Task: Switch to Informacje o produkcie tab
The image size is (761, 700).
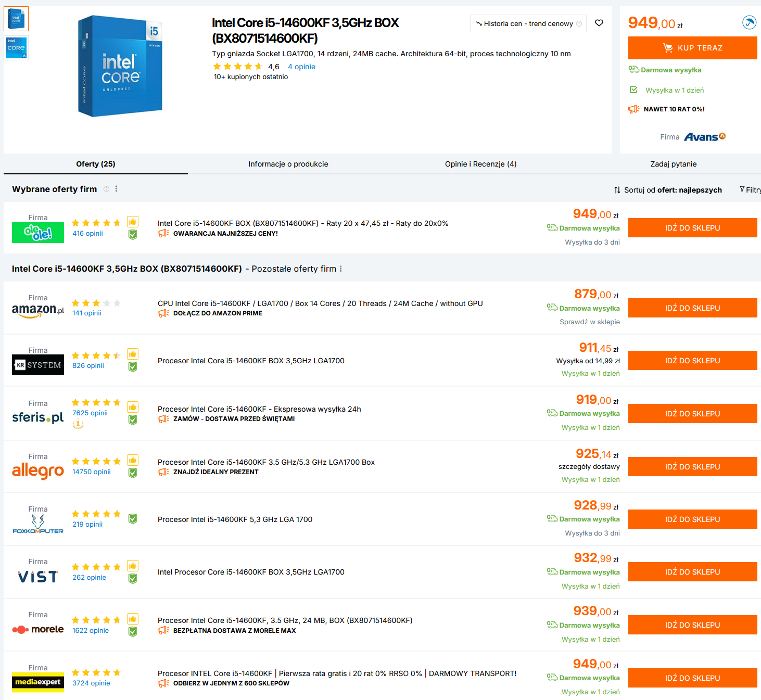Action: tap(288, 164)
